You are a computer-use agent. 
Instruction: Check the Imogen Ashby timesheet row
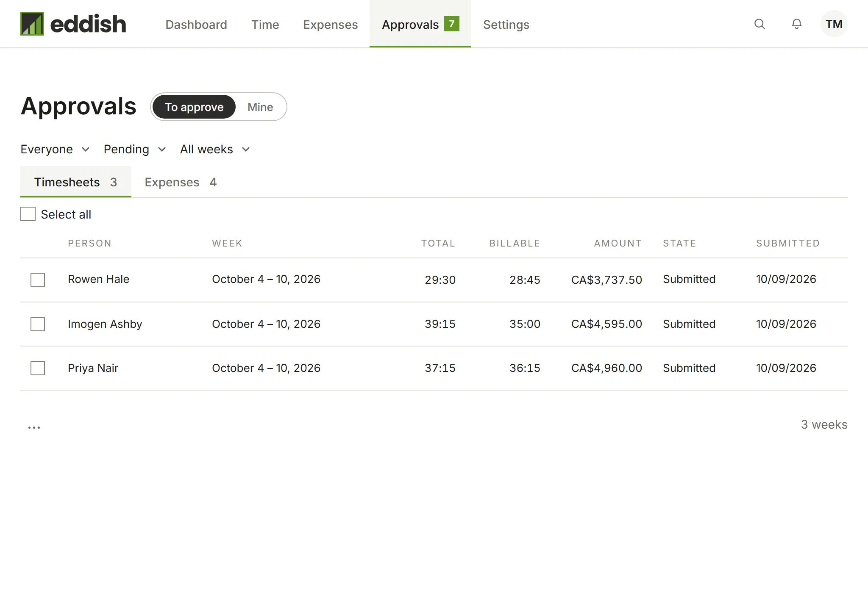click(x=38, y=324)
